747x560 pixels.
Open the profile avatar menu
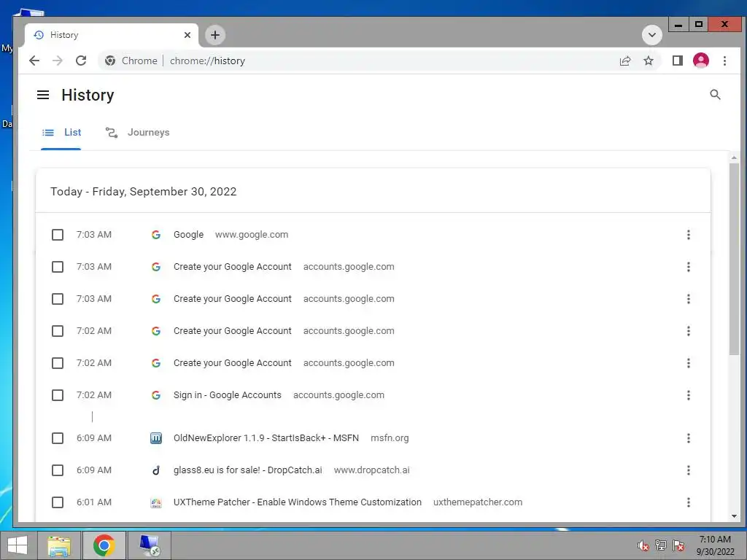[701, 61]
